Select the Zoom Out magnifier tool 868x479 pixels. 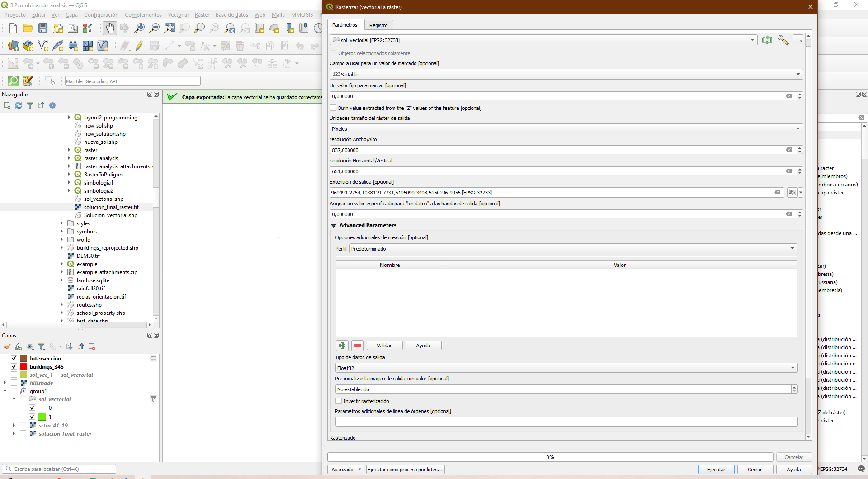point(155,28)
